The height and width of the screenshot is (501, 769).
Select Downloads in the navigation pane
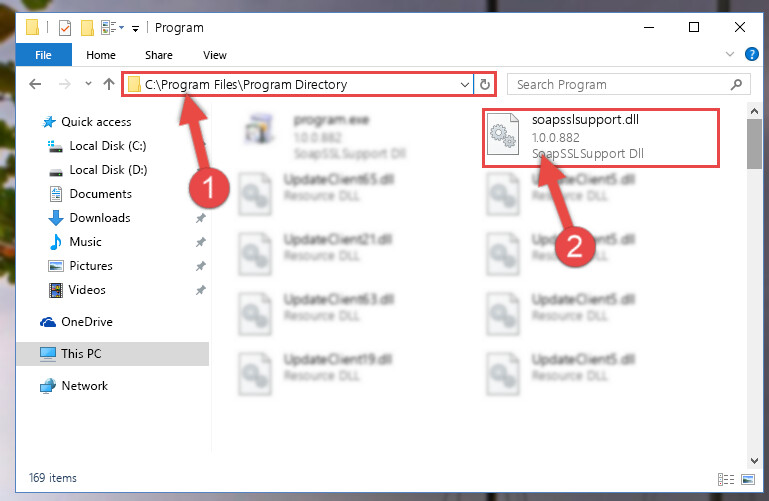100,218
